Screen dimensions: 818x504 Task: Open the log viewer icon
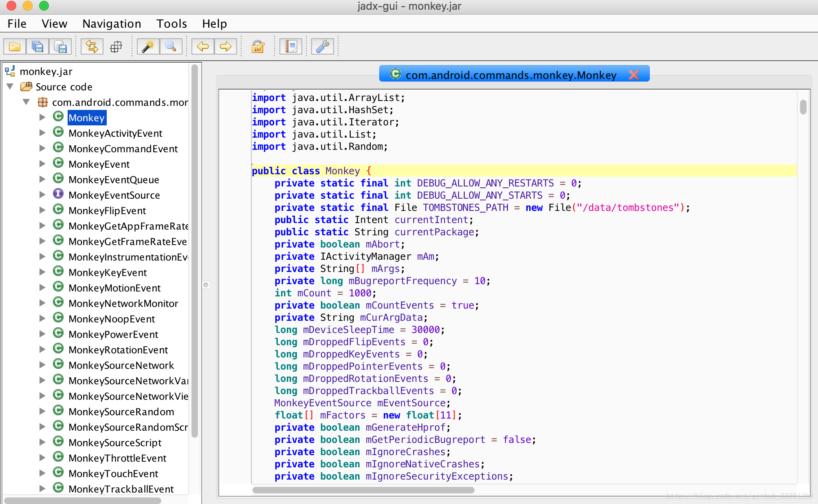click(291, 47)
